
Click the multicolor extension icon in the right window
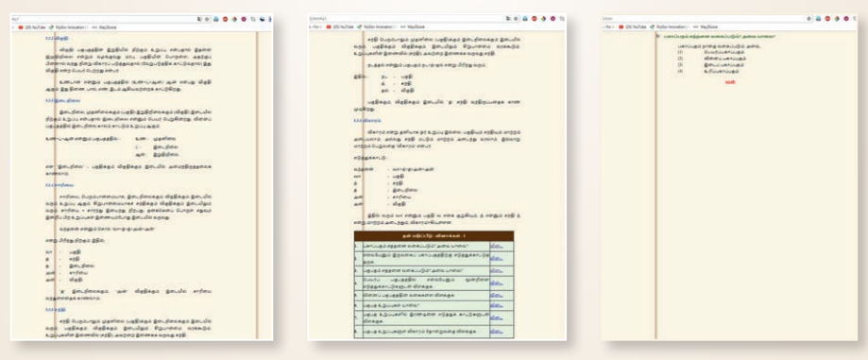[x=837, y=18]
